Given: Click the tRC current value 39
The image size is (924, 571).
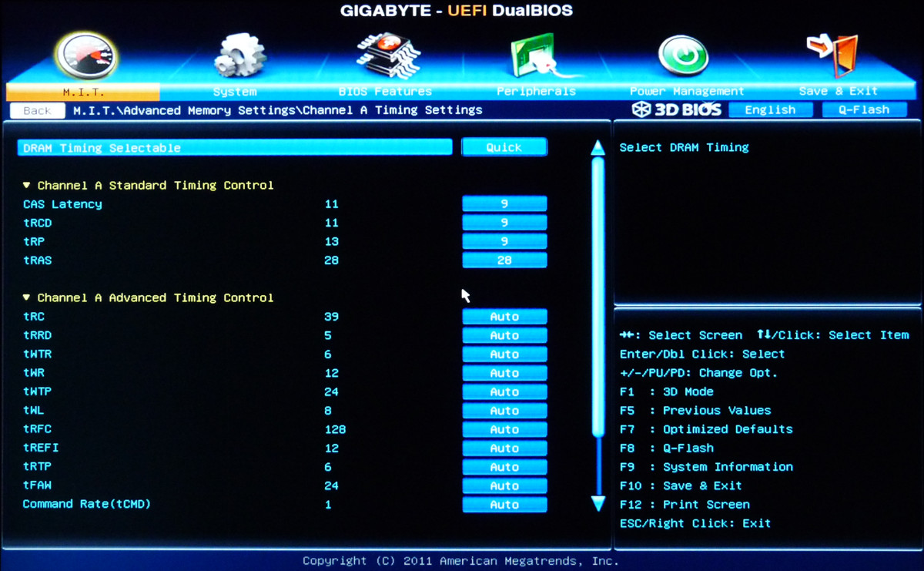Looking at the screenshot, I should (332, 317).
